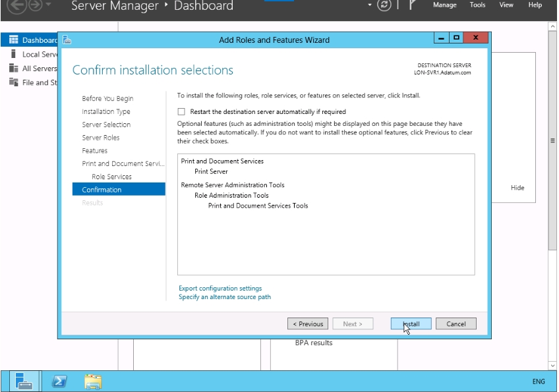Select the Print Server entry in the list

(x=211, y=171)
